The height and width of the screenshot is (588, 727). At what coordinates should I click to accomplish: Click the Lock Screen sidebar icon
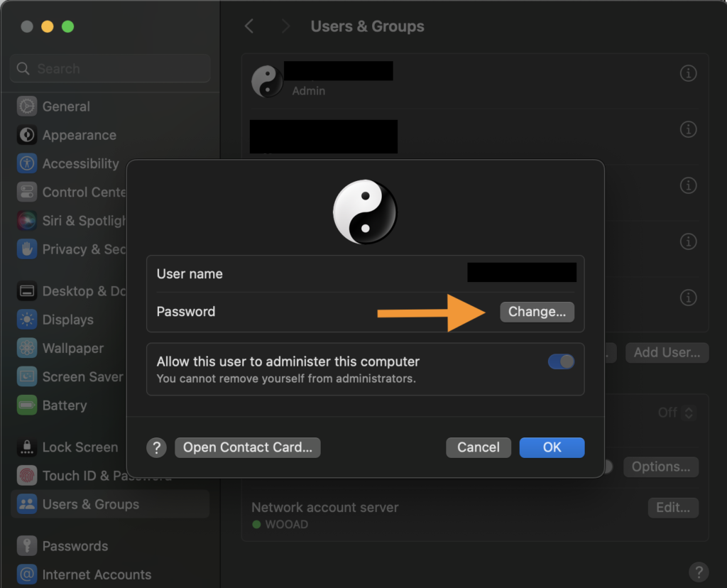[x=27, y=447]
